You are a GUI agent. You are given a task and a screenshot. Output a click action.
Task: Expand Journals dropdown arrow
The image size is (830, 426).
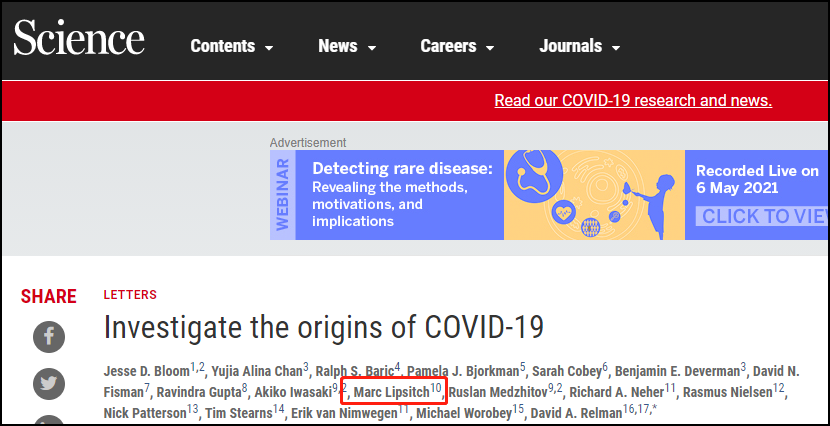[615, 48]
